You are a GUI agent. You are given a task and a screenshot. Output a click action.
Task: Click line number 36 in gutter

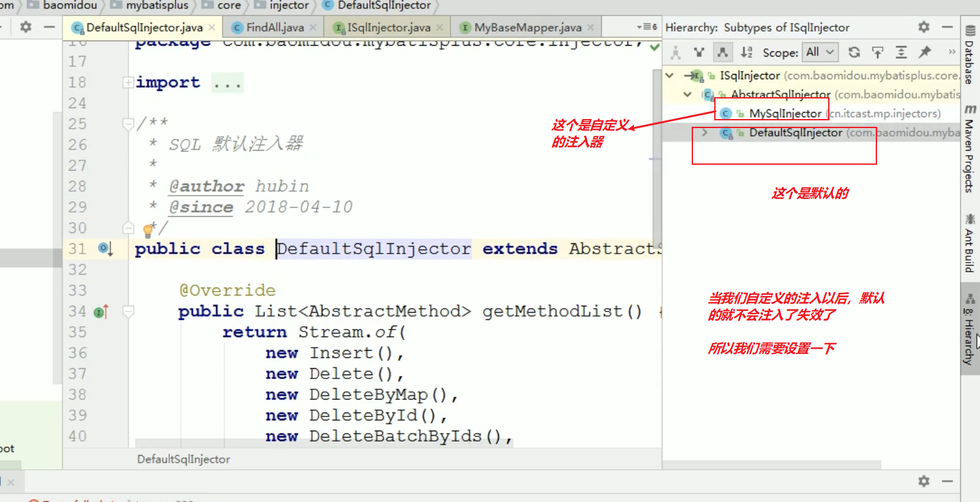(x=77, y=353)
